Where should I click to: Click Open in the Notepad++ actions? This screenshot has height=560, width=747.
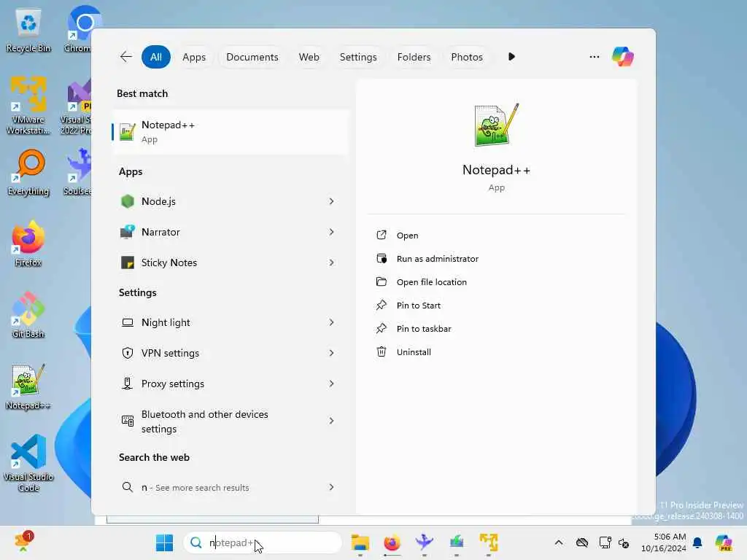coord(407,236)
